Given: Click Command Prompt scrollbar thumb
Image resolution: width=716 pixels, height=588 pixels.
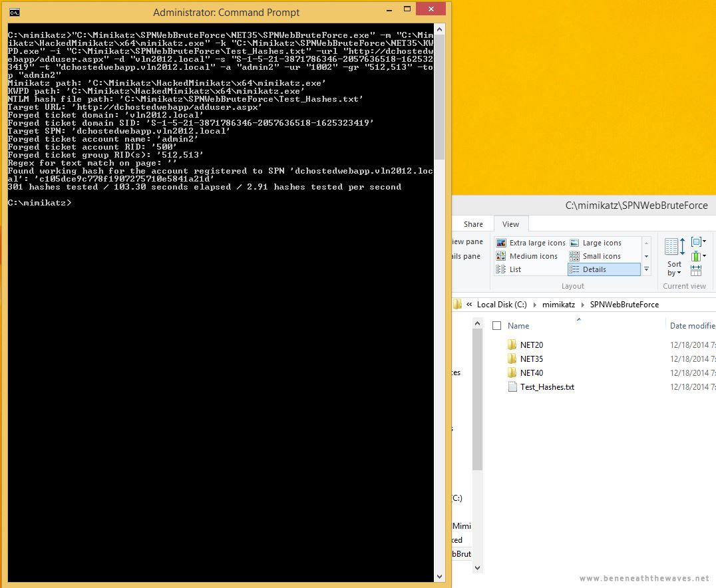Looking at the screenshot, I should (x=439, y=98).
